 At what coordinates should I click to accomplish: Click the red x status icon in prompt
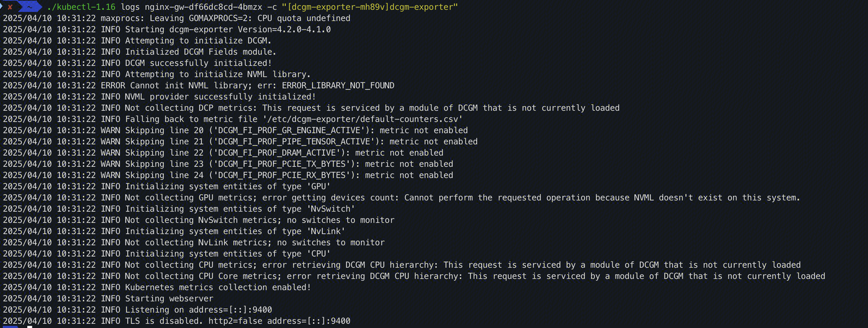click(x=10, y=7)
